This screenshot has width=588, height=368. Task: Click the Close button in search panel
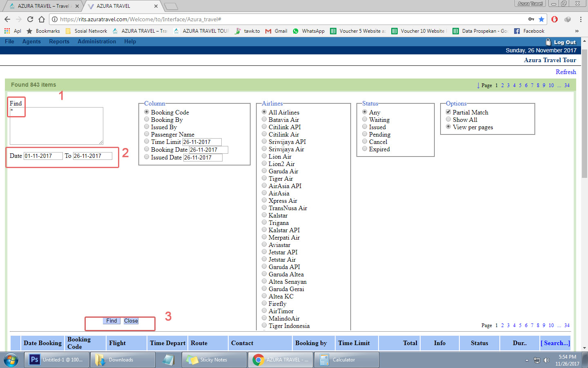(x=131, y=321)
